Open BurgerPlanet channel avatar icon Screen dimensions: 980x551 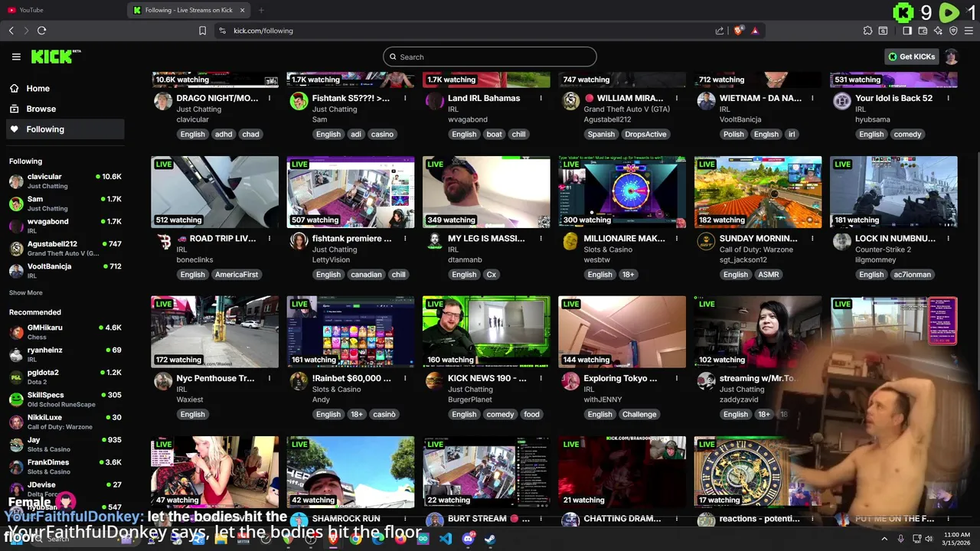435,382
